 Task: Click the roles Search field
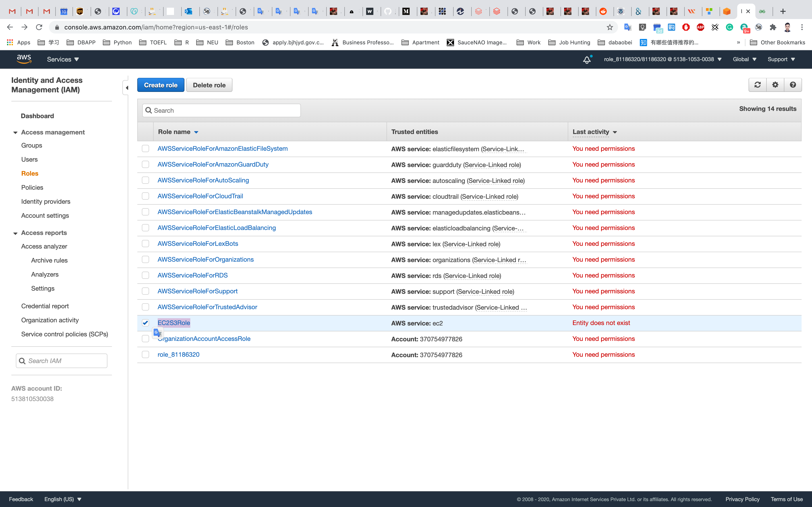[x=221, y=110]
